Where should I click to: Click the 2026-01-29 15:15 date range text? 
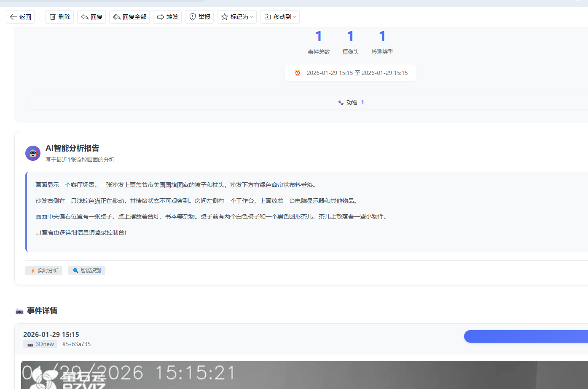click(357, 73)
